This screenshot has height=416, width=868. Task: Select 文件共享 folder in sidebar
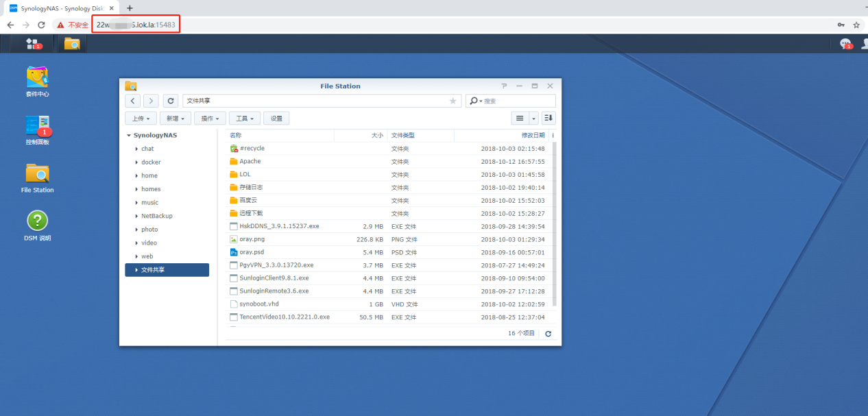[167, 270]
